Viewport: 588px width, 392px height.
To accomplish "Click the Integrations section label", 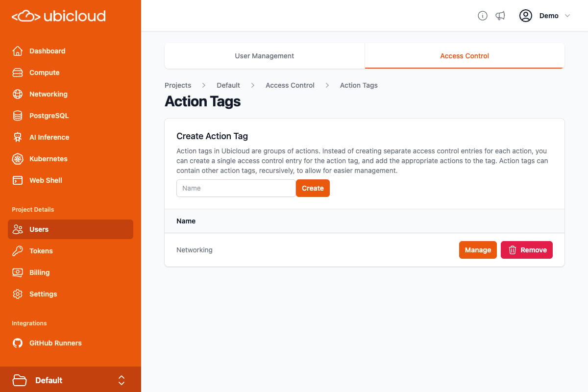I will (x=29, y=323).
